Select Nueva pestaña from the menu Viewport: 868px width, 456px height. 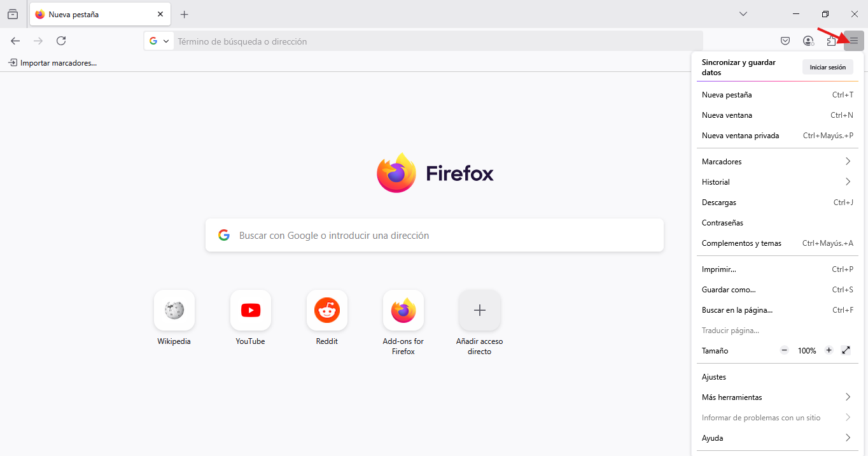(778, 95)
